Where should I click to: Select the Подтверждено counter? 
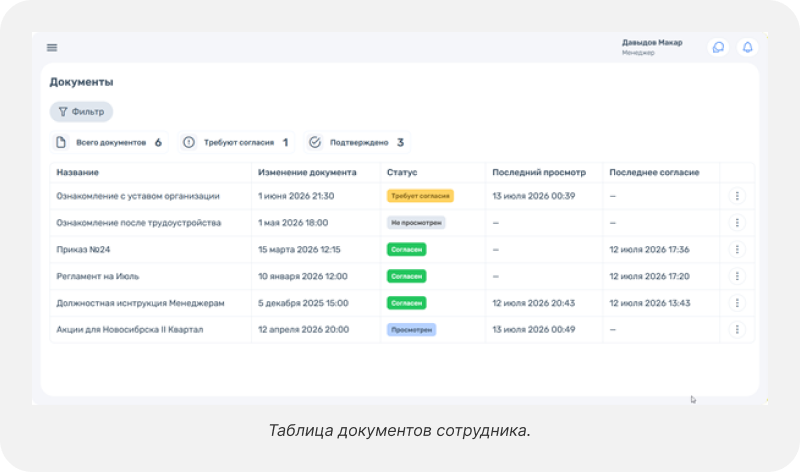pyautogui.click(x=357, y=142)
